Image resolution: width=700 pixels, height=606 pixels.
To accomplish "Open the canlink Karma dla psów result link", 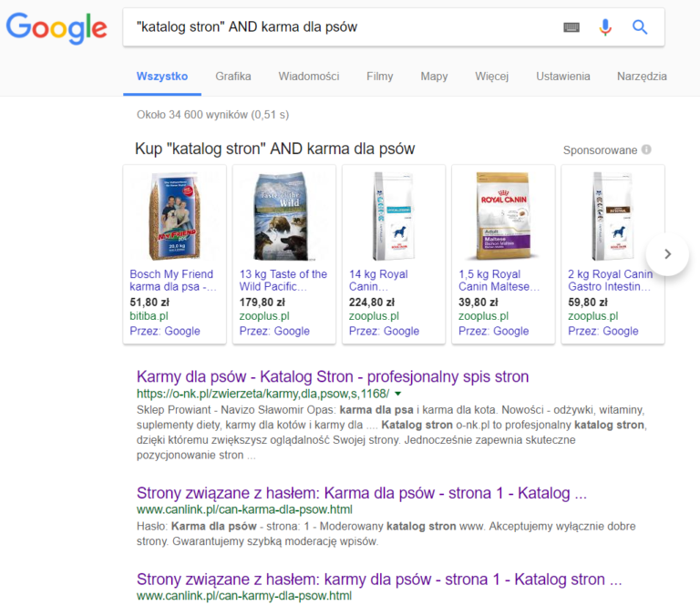I will pyautogui.click(x=362, y=493).
